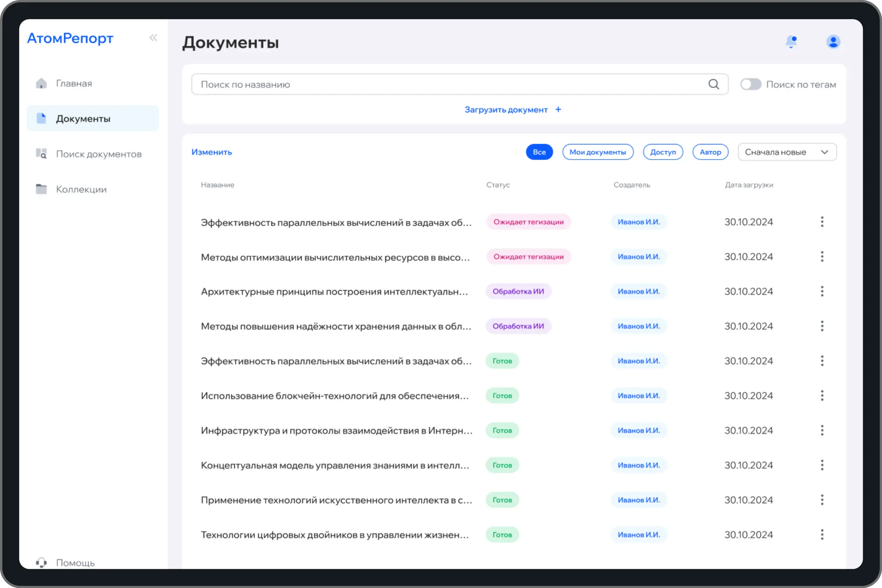Click the Поиск документов sidebar icon
Screen dimensions: 882x588
[x=41, y=154]
